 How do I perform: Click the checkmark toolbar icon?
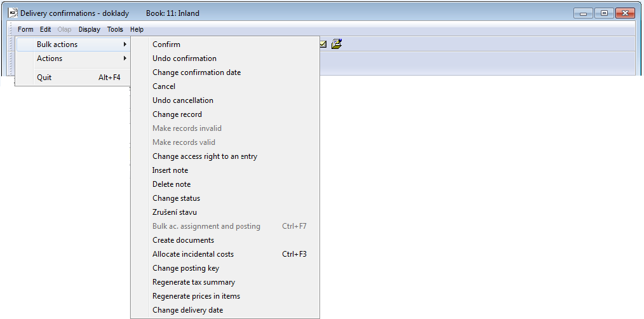[323, 44]
